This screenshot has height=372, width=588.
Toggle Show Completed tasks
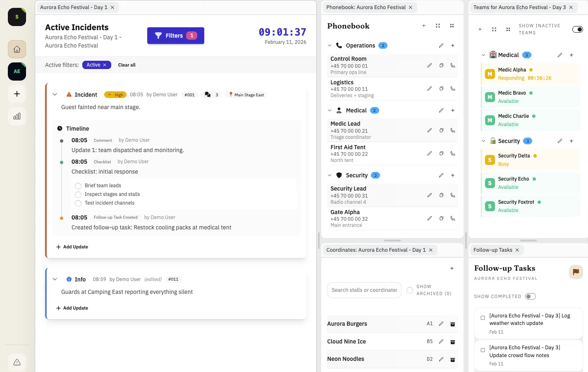point(530,296)
